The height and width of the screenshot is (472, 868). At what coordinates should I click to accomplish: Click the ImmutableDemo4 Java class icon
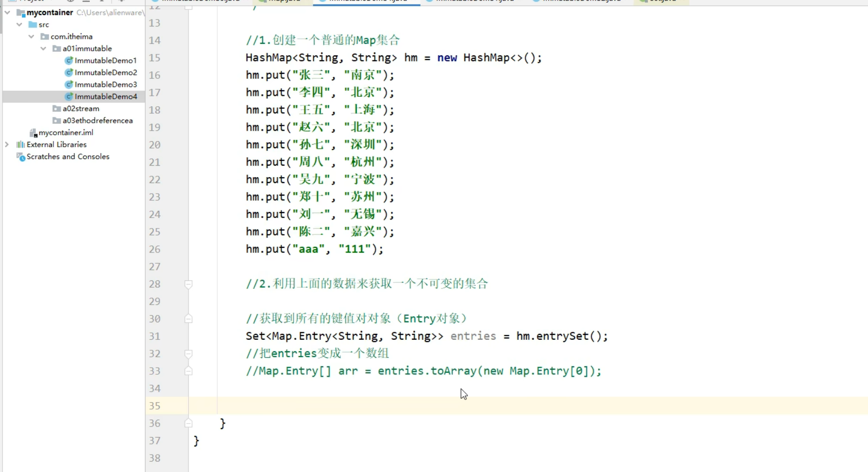[x=69, y=96]
